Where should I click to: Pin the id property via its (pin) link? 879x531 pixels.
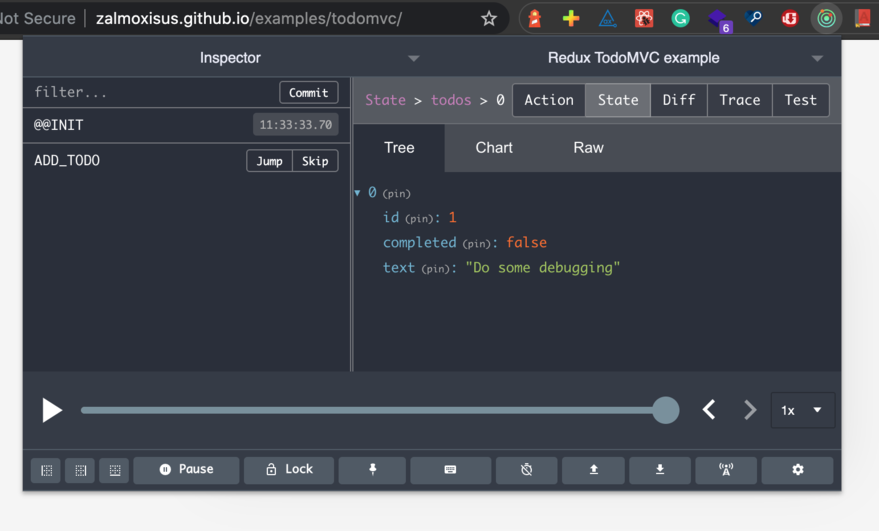tap(419, 219)
